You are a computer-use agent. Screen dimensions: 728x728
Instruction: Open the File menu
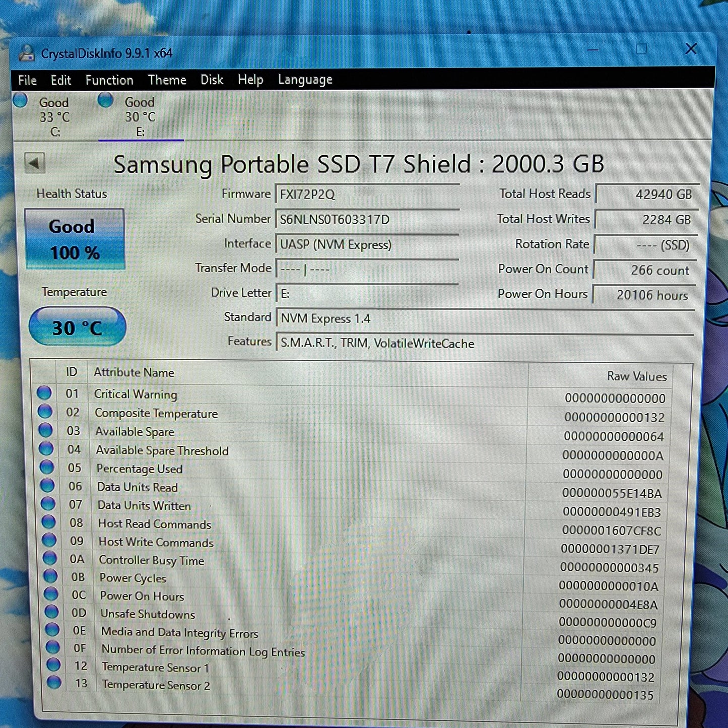pyautogui.click(x=27, y=80)
